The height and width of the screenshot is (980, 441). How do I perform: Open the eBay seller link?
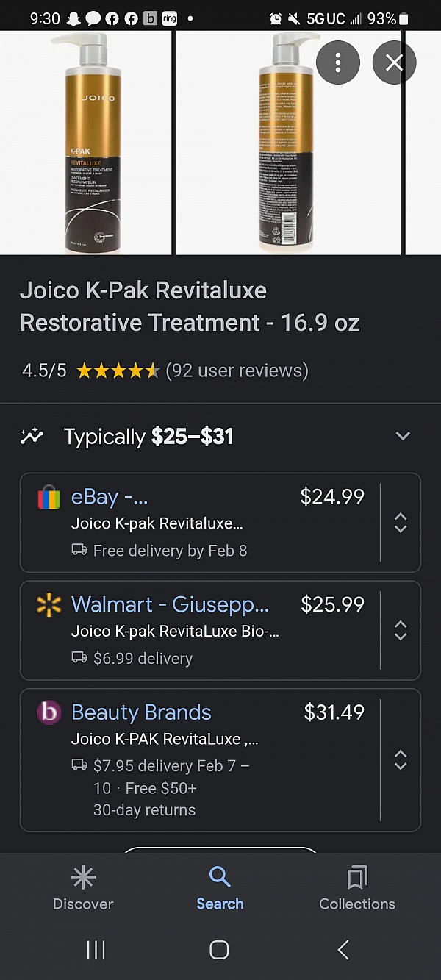tap(110, 497)
